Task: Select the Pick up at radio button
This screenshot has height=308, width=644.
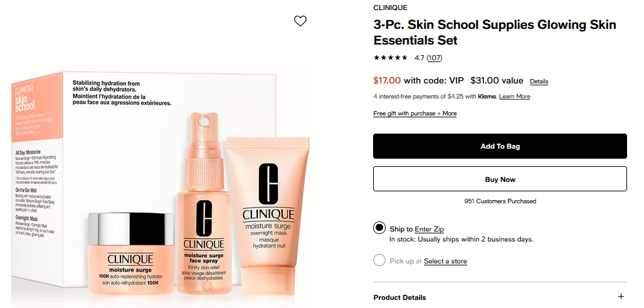Action: [379, 260]
